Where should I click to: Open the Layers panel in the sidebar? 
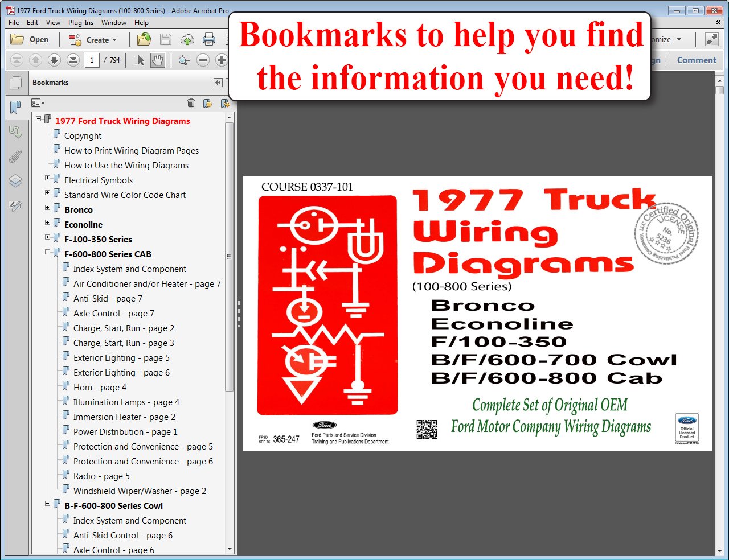(15, 181)
